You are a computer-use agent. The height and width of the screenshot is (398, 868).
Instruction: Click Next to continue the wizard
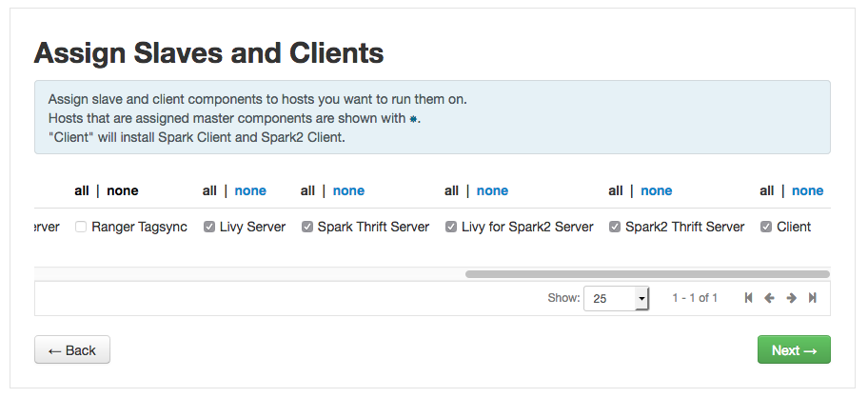[x=794, y=350]
